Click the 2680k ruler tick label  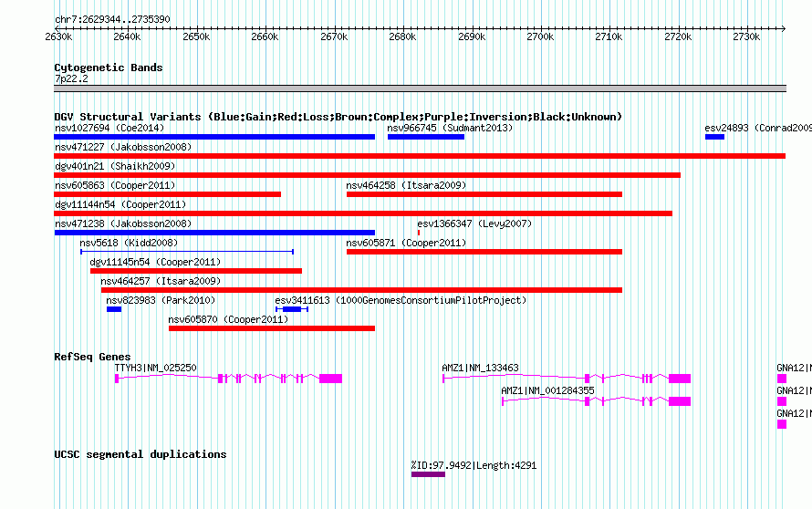402,36
